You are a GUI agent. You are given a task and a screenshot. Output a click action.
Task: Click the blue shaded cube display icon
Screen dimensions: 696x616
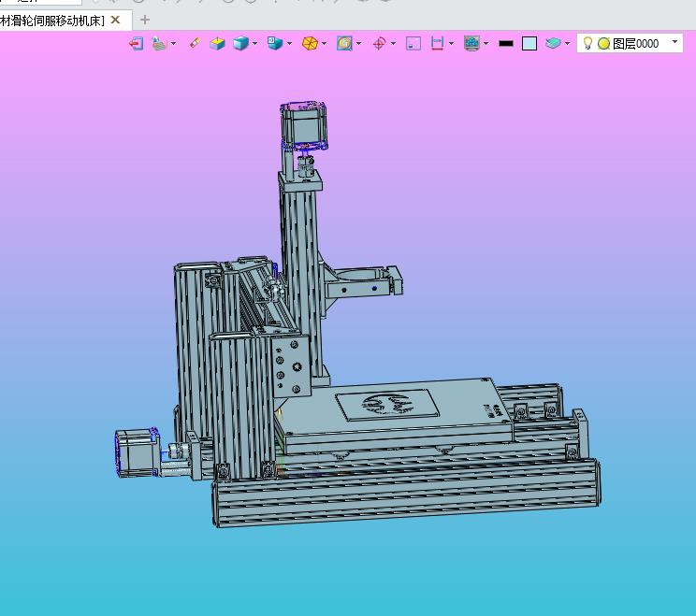[x=241, y=43]
